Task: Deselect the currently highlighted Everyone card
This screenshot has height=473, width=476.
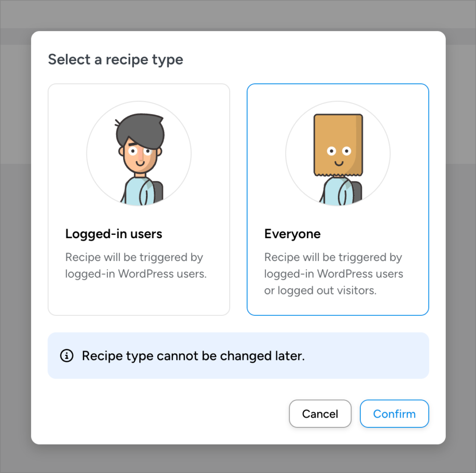Action: 337,199
